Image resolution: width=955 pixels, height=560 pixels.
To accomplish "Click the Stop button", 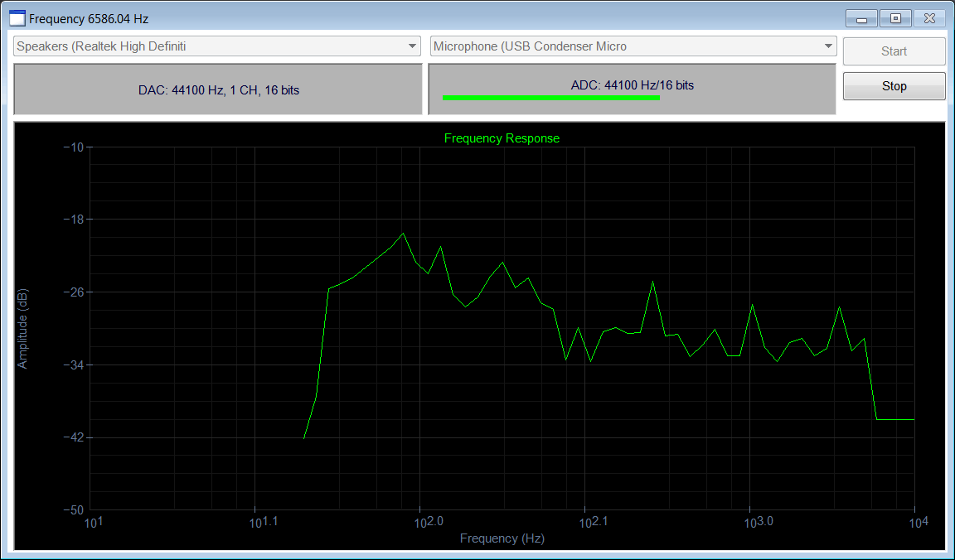I will (x=894, y=86).
